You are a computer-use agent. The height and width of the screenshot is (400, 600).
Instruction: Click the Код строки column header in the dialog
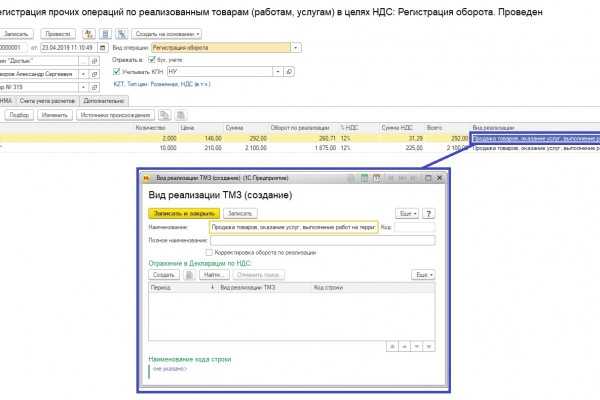tap(328, 288)
